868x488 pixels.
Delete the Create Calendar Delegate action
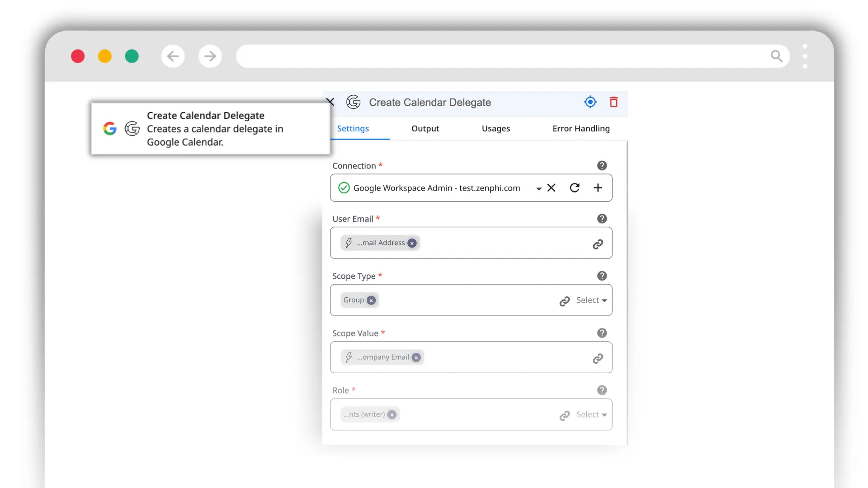pyautogui.click(x=613, y=102)
